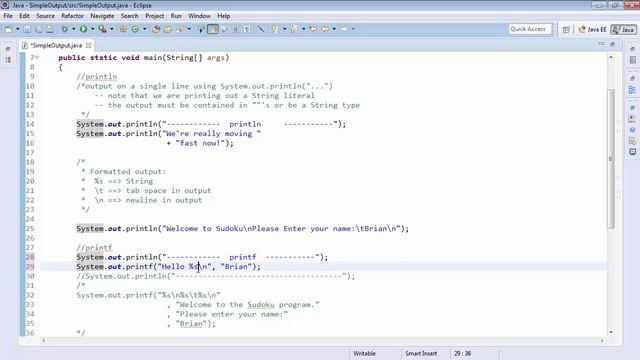
Task: Open Debug configurations dropdown arrow
Action: (x=73, y=29)
